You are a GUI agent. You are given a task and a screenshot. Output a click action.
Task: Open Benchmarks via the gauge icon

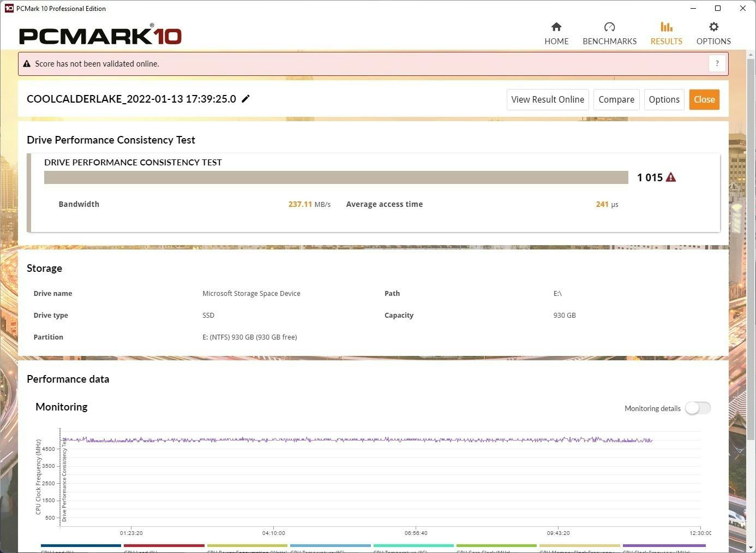pos(609,27)
